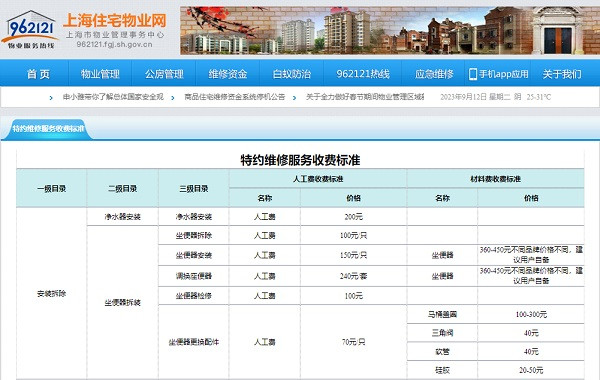Viewport: 600px width, 380px height.
Task: Select the 特约维修服务收费标准 tab
Action: click(48, 129)
